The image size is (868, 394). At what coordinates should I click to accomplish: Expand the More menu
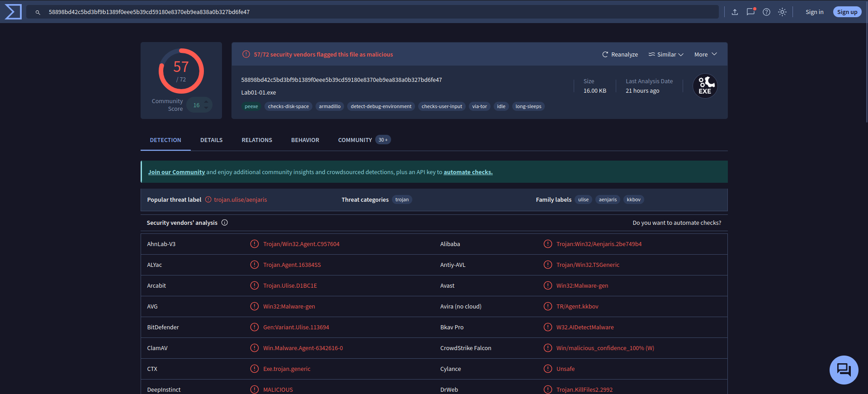[x=706, y=54]
